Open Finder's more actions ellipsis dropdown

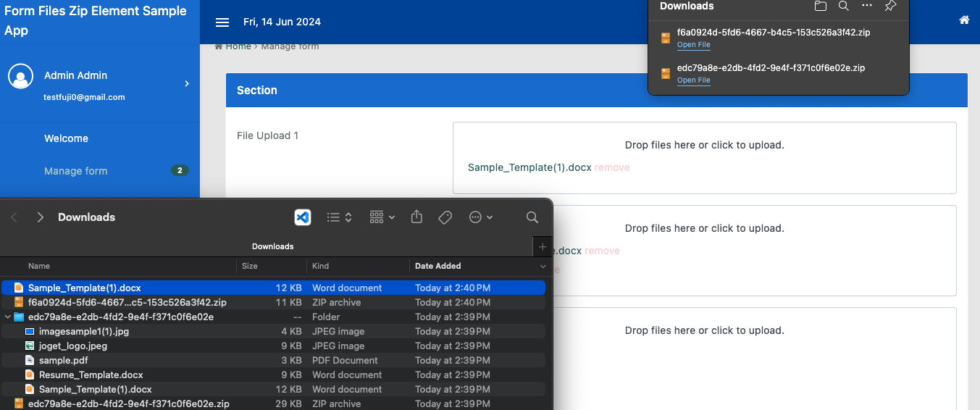481,217
